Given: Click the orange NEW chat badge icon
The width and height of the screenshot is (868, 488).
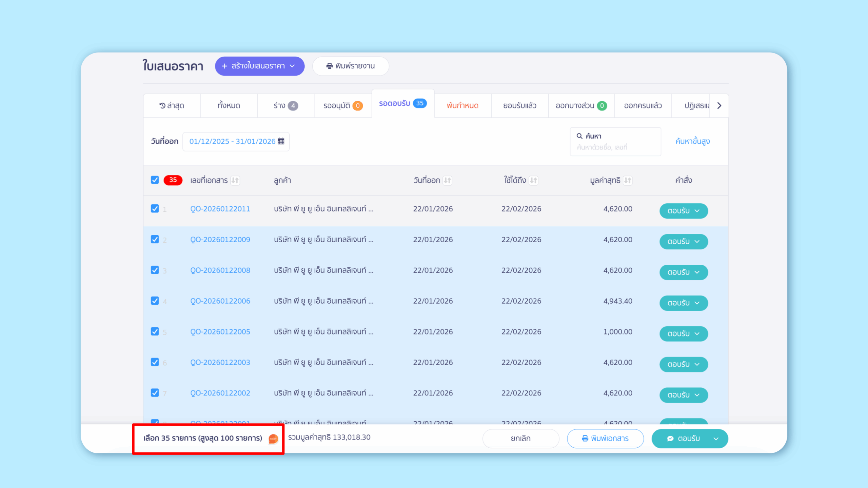Looking at the screenshot, I should point(273,439).
